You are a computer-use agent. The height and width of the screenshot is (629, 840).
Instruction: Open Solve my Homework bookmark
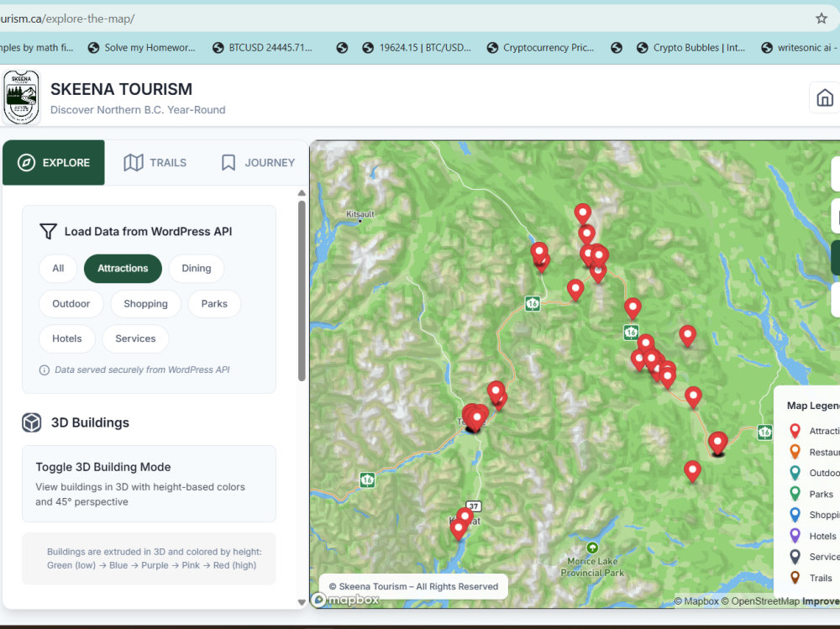[x=142, y=48]
